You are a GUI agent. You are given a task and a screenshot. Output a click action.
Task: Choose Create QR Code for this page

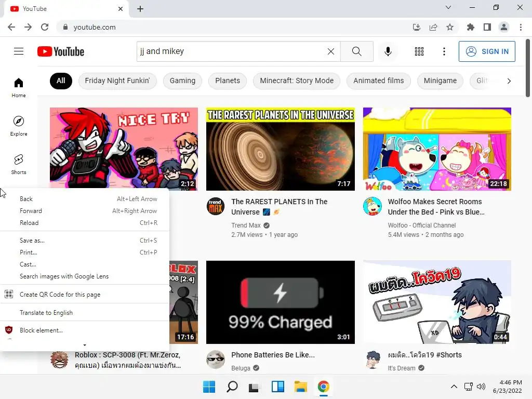coord(85,294)
